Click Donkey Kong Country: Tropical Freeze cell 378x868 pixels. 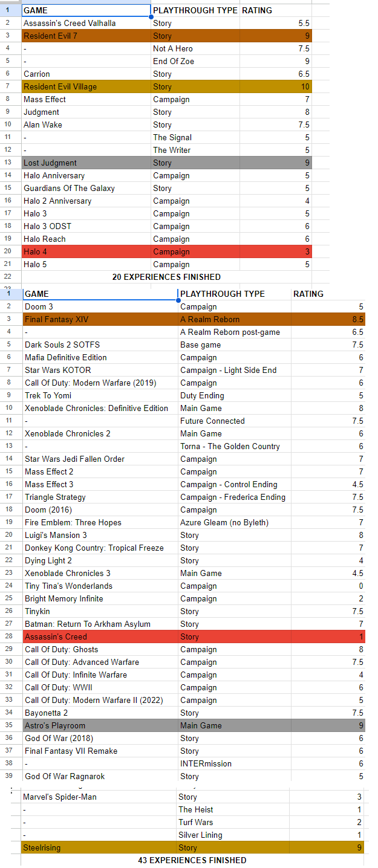[x=100, y=548]
